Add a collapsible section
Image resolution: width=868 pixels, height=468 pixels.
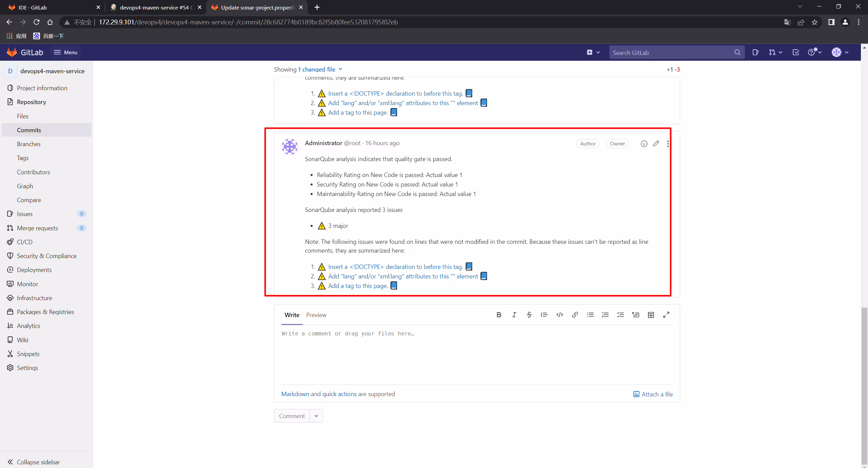pos(636,315)
